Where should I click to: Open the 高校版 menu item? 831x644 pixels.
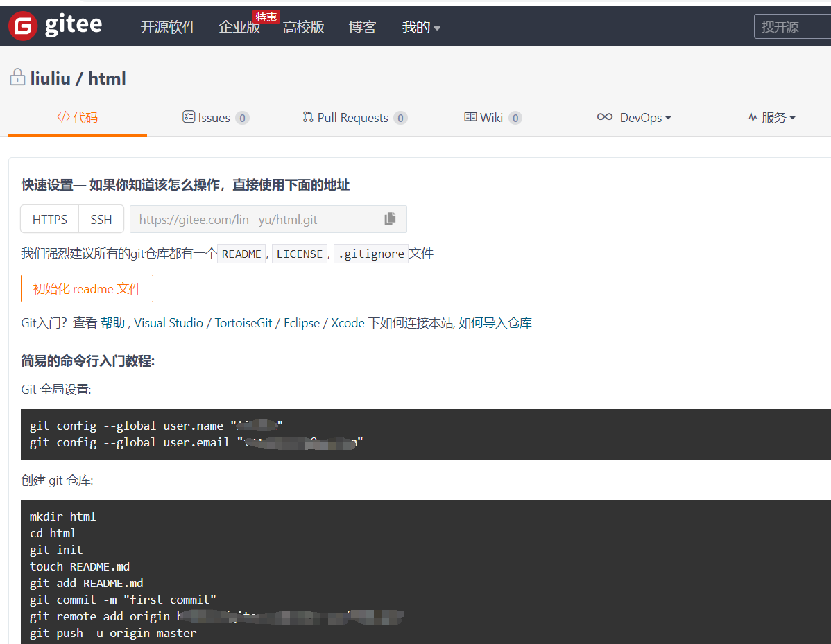point(303,27)
